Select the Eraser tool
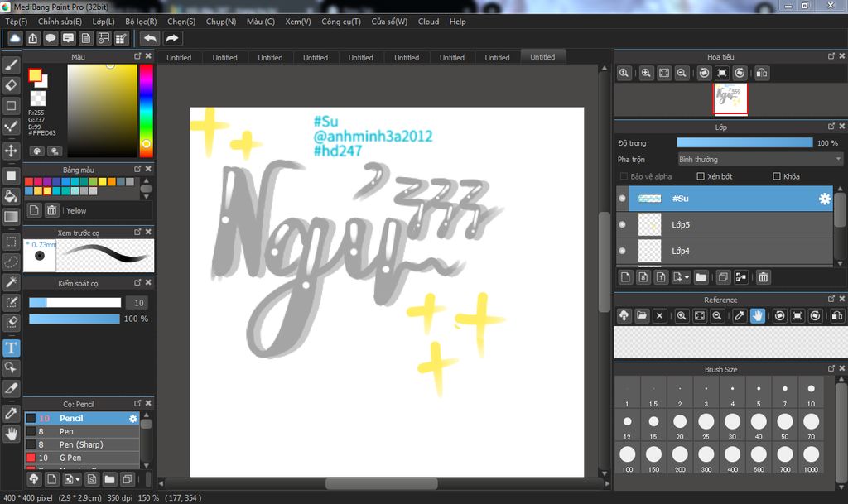The height and width of the screenshot is (504, 848). [12, 84]
